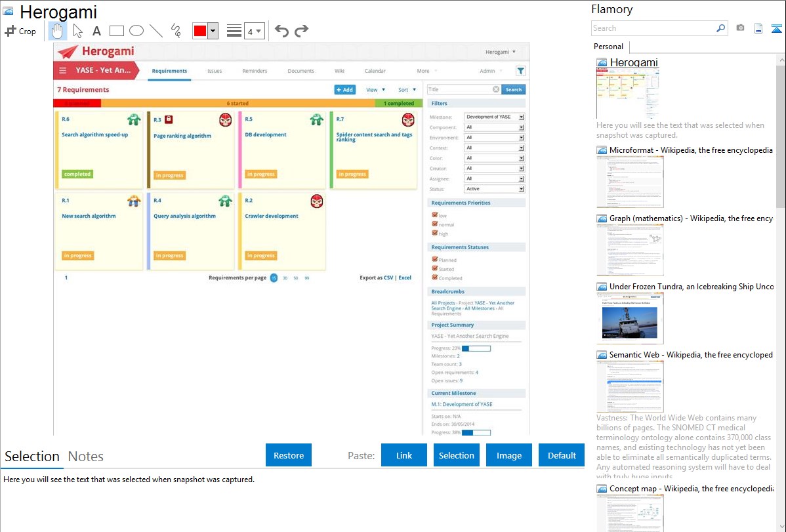Screen dimensions: 786x532
Task: Click the paste Image button
Action: [x=508, y=455]
